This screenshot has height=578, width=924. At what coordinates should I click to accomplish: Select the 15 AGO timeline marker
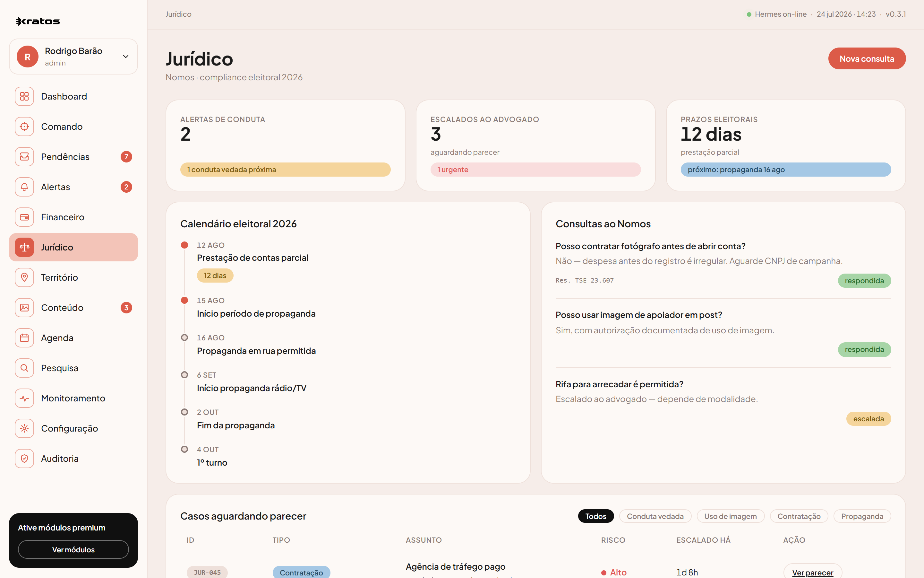pos(184,301)
